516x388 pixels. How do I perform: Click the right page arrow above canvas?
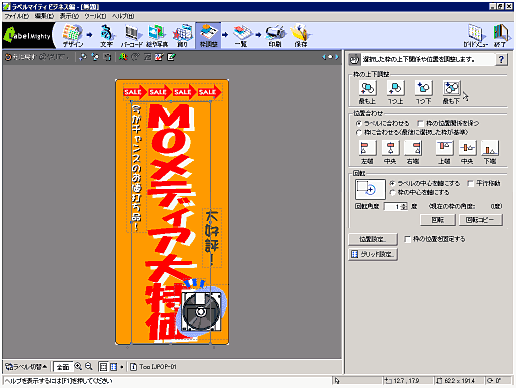pos(337,57)
